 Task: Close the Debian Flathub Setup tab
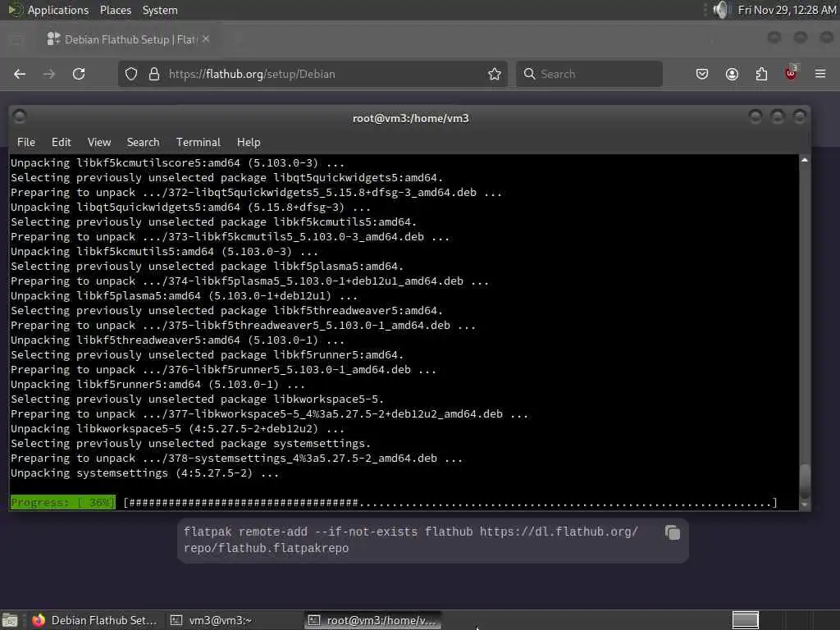(206, 39)
